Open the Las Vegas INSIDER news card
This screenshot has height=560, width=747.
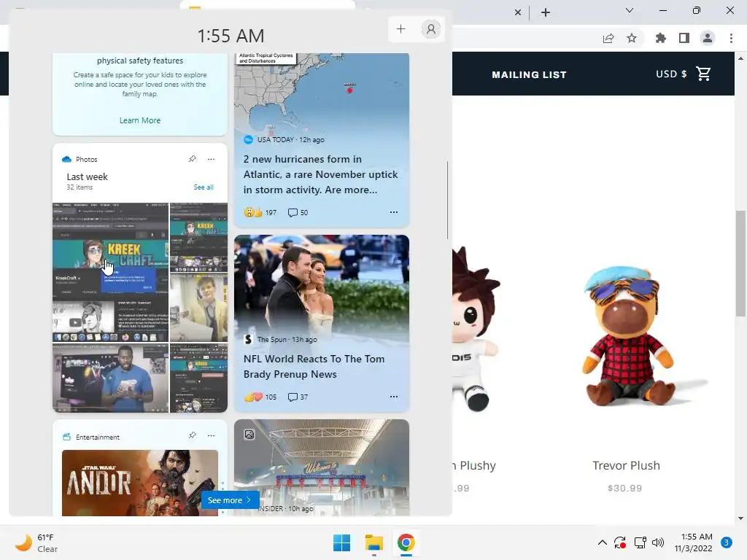click(322, 467)
